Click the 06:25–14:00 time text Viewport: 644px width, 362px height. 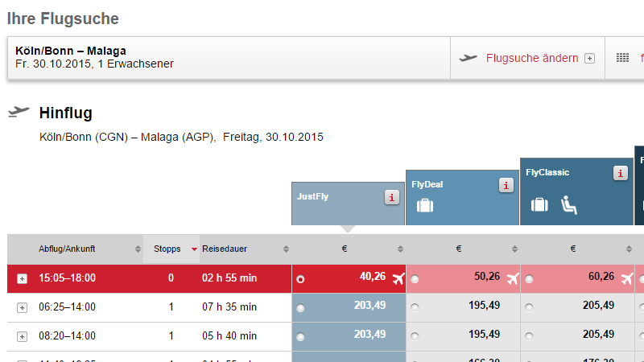click(x=67, y=307)
